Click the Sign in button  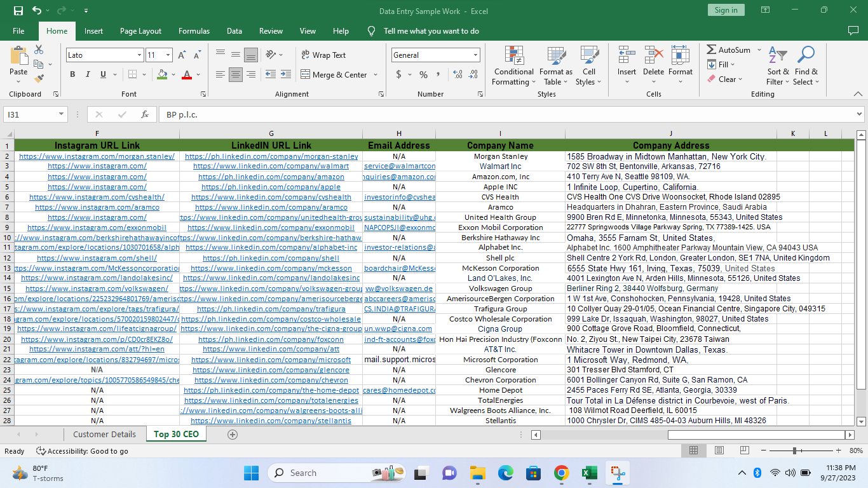[726, 10]
